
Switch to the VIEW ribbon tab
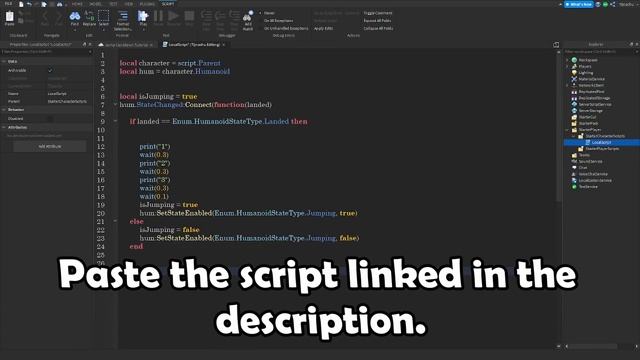tap(129, 4)
